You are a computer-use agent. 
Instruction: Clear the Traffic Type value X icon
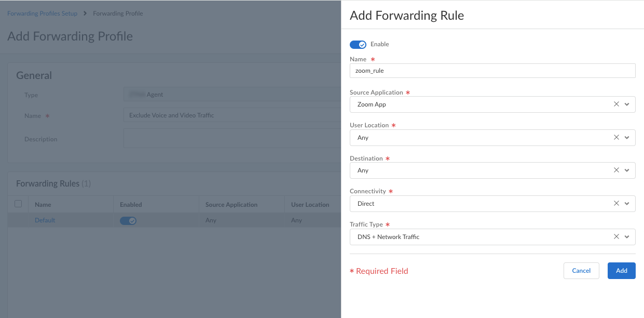[616, 237]
